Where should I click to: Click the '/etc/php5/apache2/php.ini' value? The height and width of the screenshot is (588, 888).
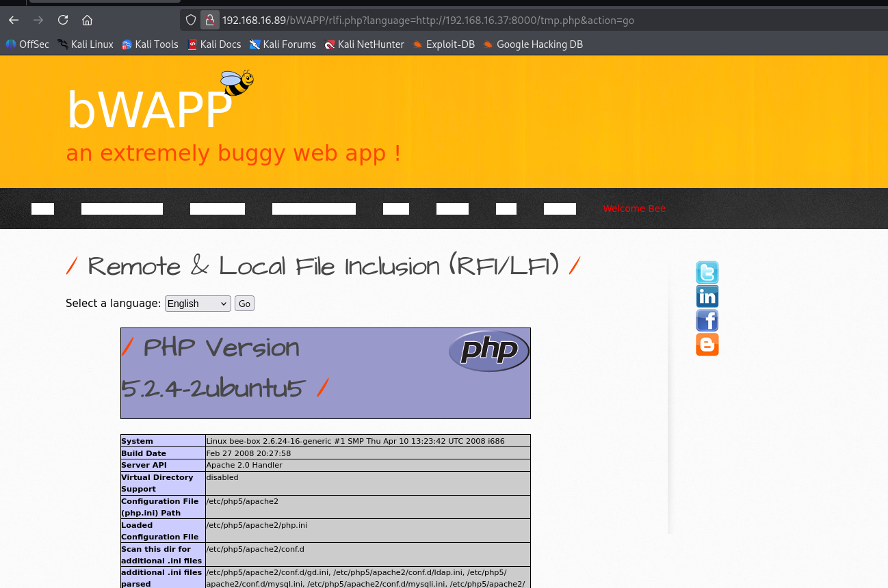pos(257,525)
